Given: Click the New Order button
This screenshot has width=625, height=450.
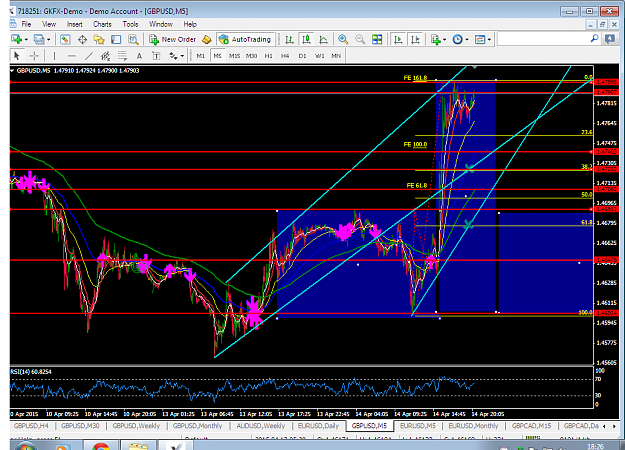Looking at the screenshot, I should [173, 39].
